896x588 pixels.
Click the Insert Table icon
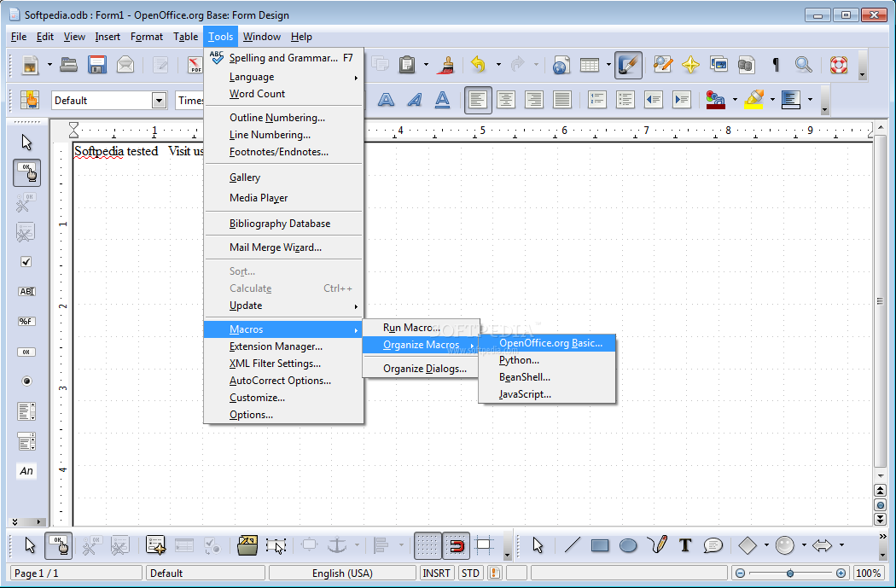[589, 65]
